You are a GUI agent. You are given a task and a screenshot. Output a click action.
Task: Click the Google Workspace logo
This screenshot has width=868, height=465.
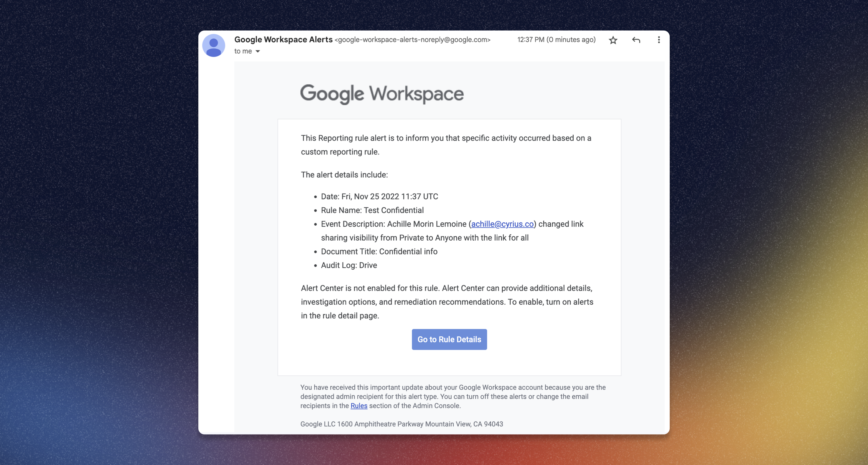click(x=382, y=94)
